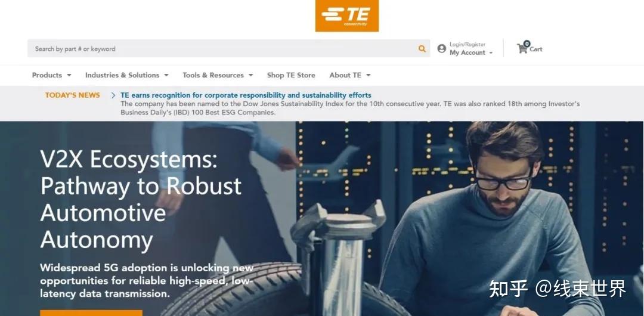This screenshot has height=316, width=644.
Task: Click the hero banner photo of man
Action: coord(493,218)
